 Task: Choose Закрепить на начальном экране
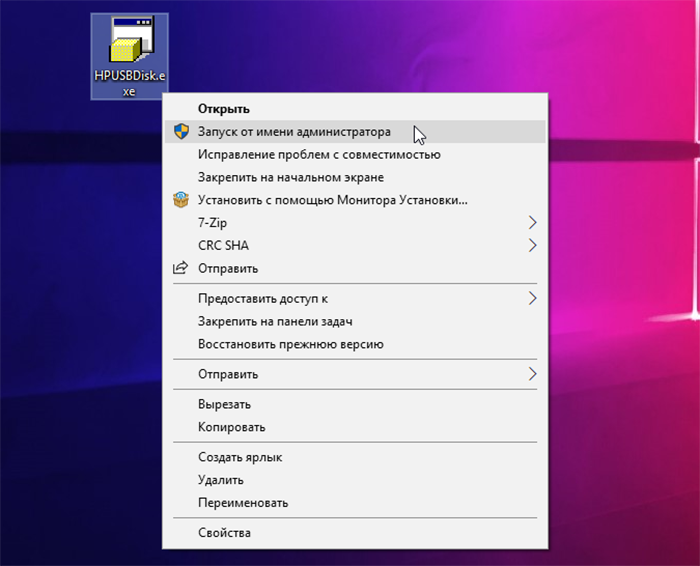click(x=355, y=177)
